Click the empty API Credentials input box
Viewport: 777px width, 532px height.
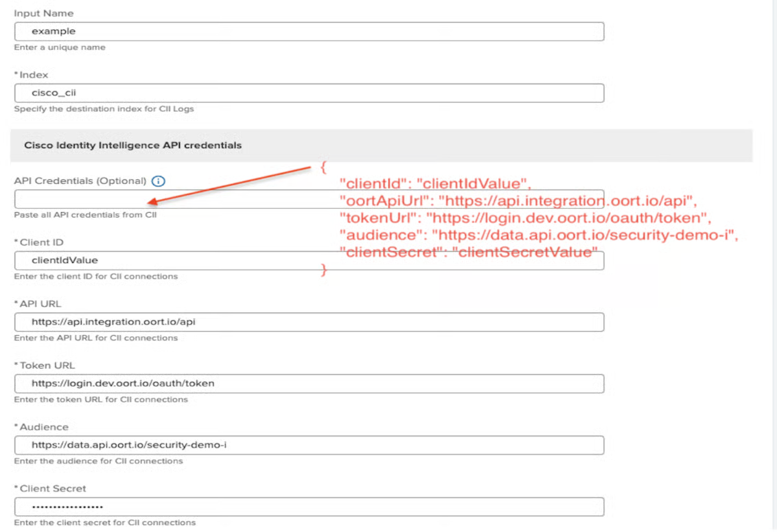tap(309, 199)
